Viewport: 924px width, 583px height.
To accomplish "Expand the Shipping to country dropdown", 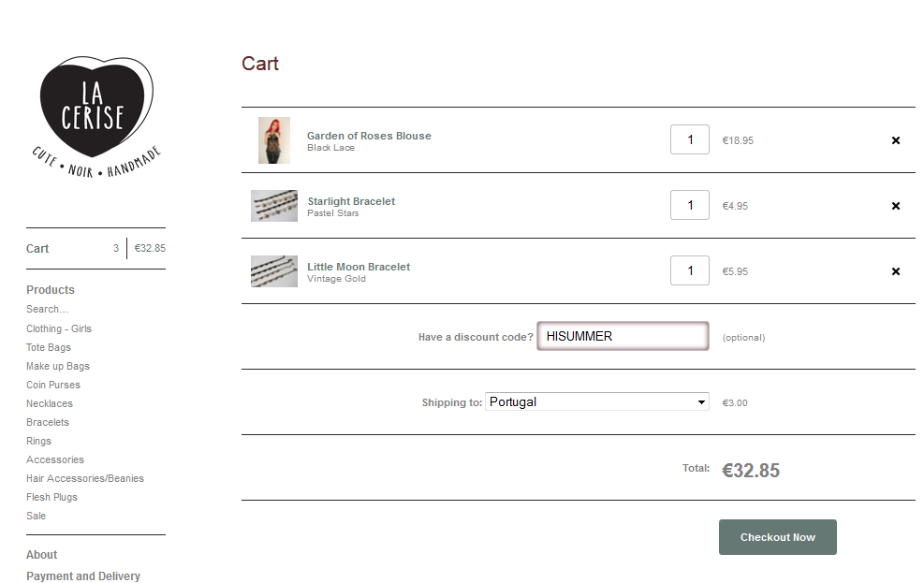I will (596, 402).
